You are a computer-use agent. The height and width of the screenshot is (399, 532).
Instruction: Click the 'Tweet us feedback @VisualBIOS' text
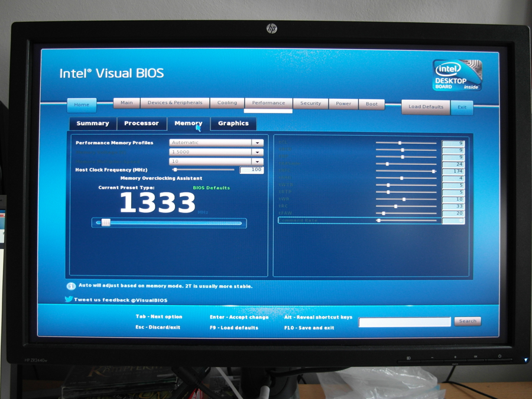tap(121, 300)
